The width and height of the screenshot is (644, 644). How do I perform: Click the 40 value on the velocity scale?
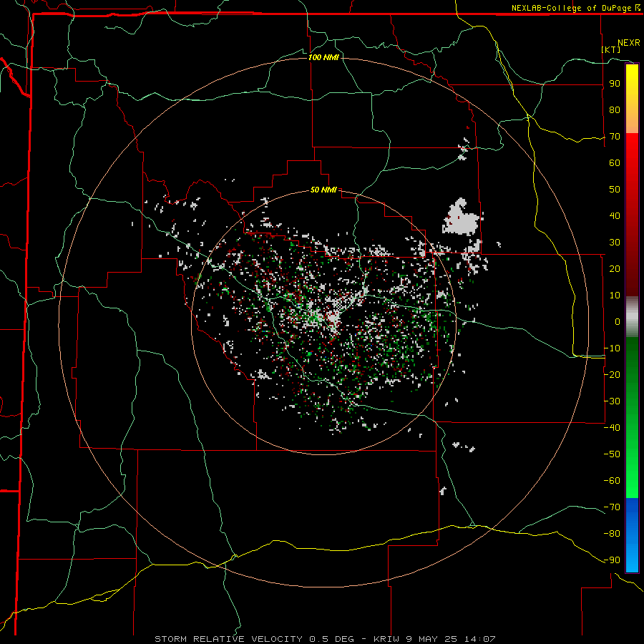[615, 215]
